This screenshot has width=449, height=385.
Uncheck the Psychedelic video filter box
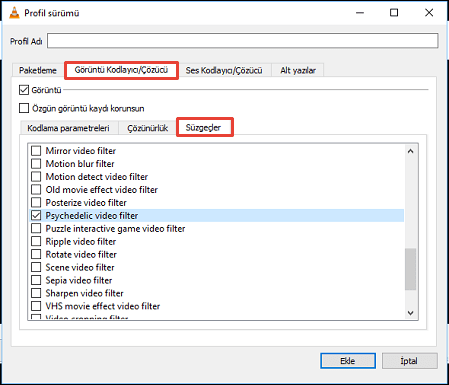[36, 215]
